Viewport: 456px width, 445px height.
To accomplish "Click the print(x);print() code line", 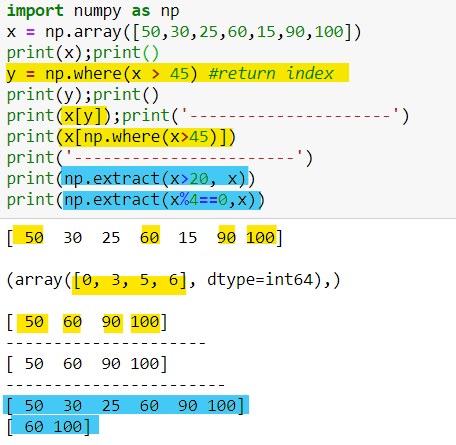I will pyautogui.click(x=83, y=53).
